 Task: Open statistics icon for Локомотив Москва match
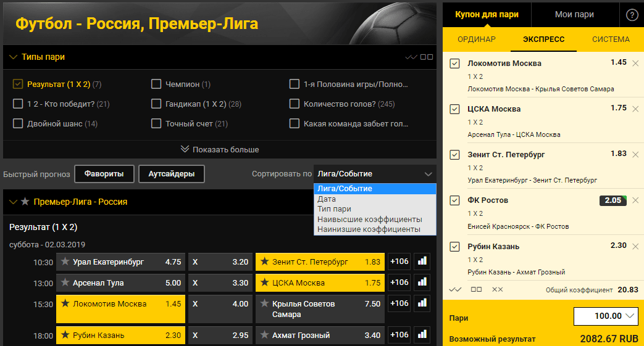tap(422, 303)
